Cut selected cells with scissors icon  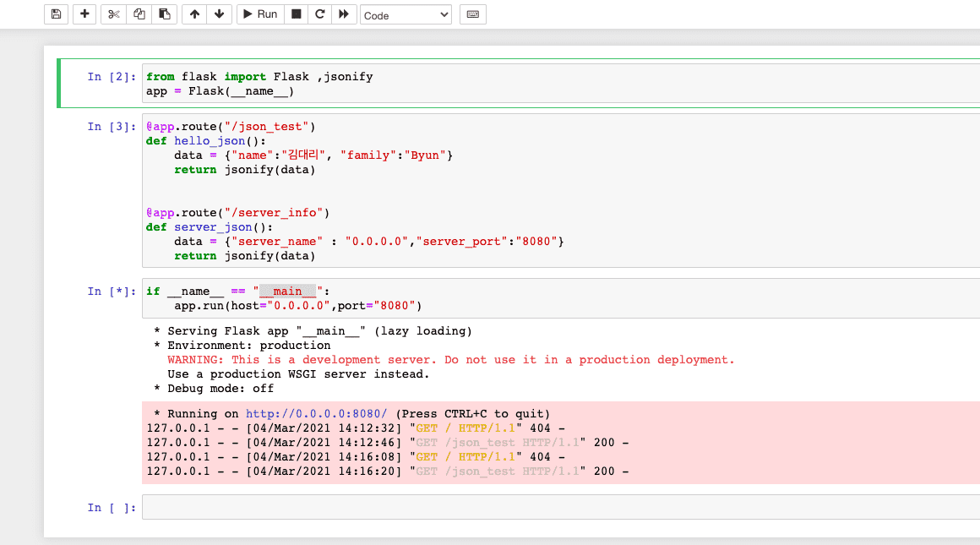point(114,14)
